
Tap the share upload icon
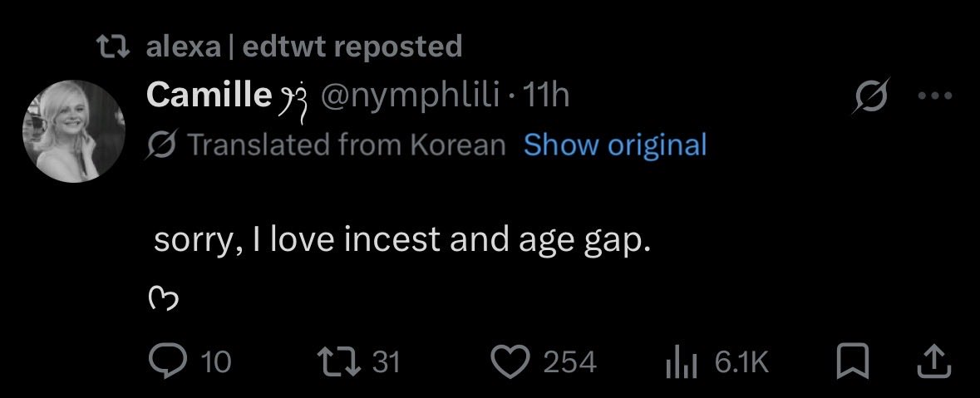pos(933,361)
